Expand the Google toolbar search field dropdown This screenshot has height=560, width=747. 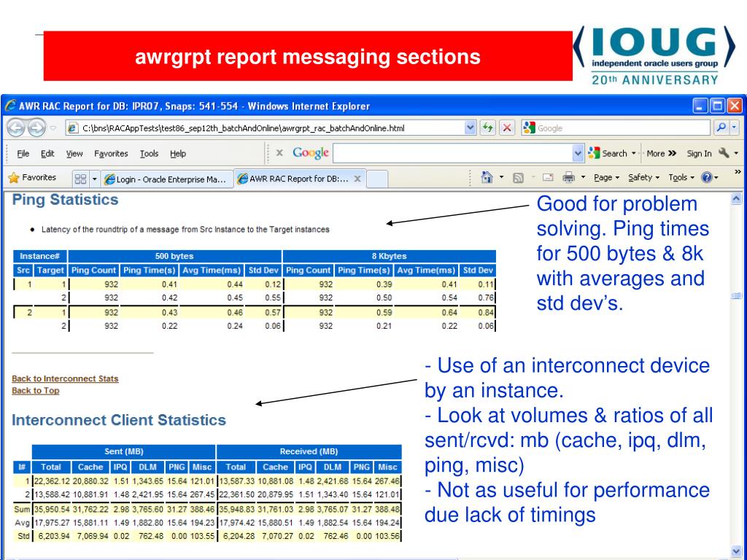[x=578, y=153]
